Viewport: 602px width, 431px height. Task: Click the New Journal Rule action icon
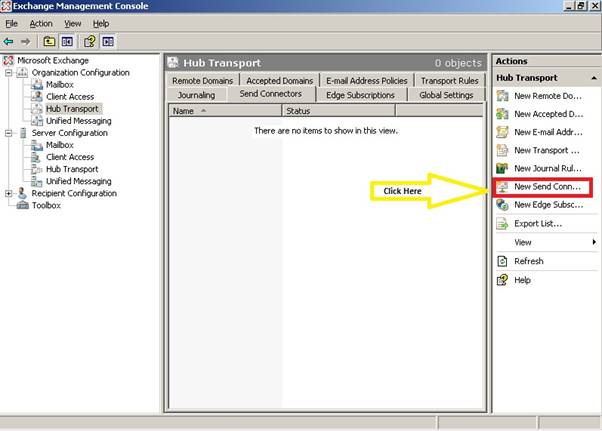tap(502, 168)
